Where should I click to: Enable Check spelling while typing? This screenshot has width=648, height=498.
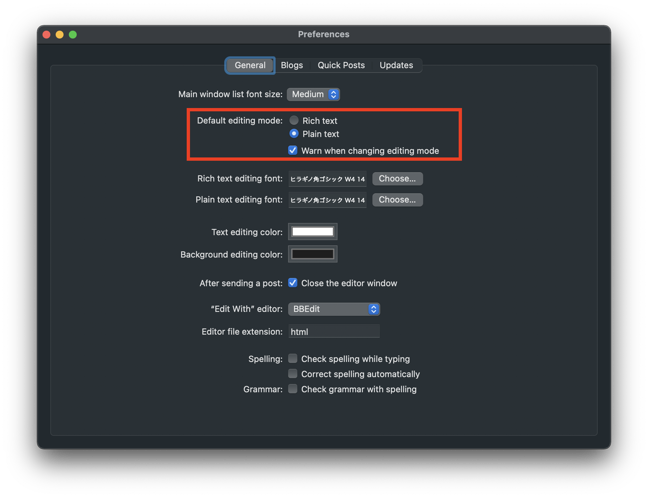pos(293,358)
